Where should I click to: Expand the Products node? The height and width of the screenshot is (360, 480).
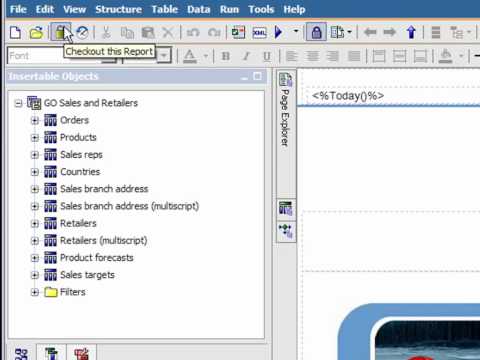coord(35,138)
